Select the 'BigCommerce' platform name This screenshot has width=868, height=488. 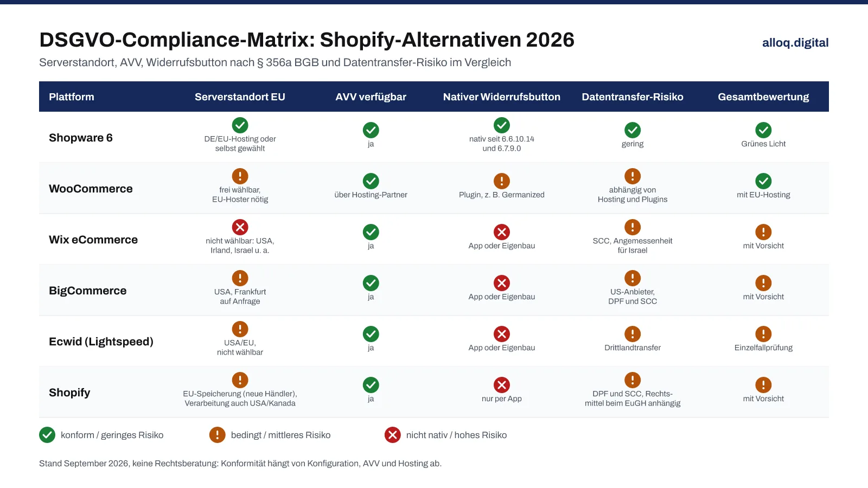point(88,291)
